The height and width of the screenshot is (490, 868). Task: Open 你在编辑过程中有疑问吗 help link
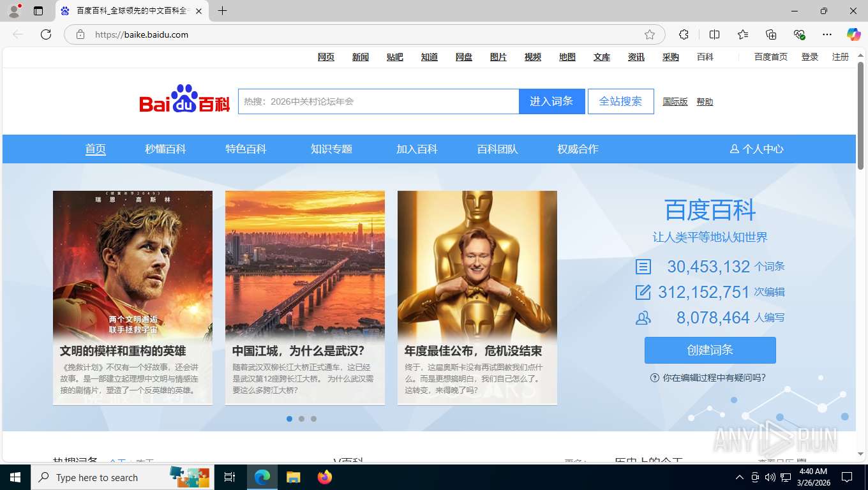tap(708, 378)
